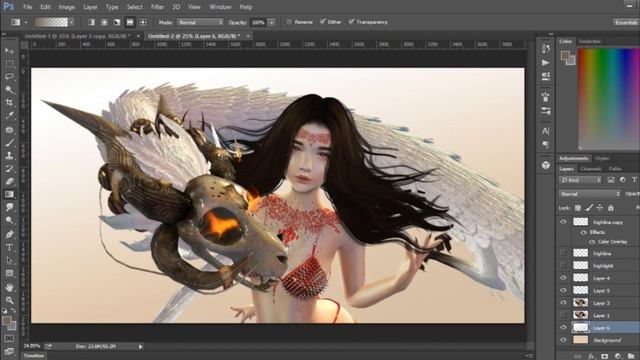Click foreground color in Color panel
This screenshot has width=640, height=360.
click(565, 56)
